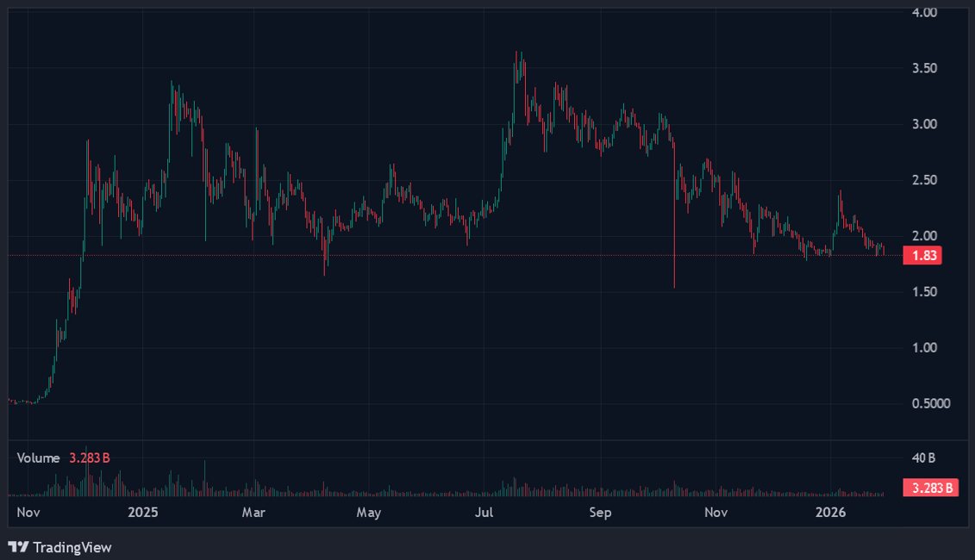Image resolution: width=975 pixels, height=560 pixels.
Task: Select the Sep label on the time axis
Action: (x=600, y=512)
